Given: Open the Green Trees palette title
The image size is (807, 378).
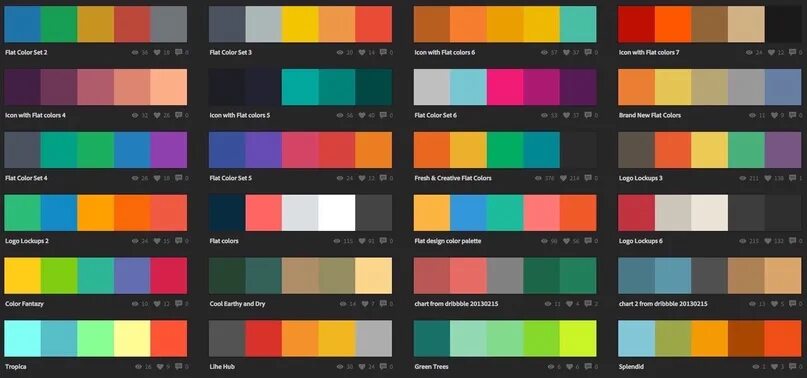Looking at the screenshot, I should [x=431, y=367].
